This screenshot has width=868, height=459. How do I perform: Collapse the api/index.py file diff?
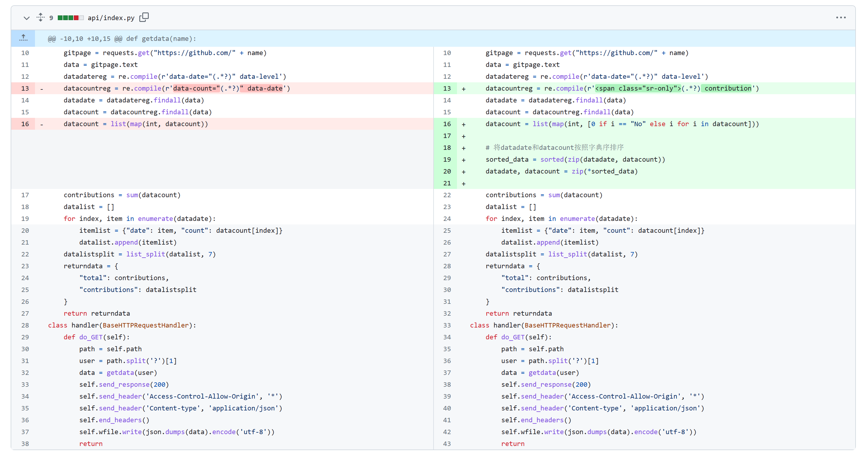tap(26, 18)
